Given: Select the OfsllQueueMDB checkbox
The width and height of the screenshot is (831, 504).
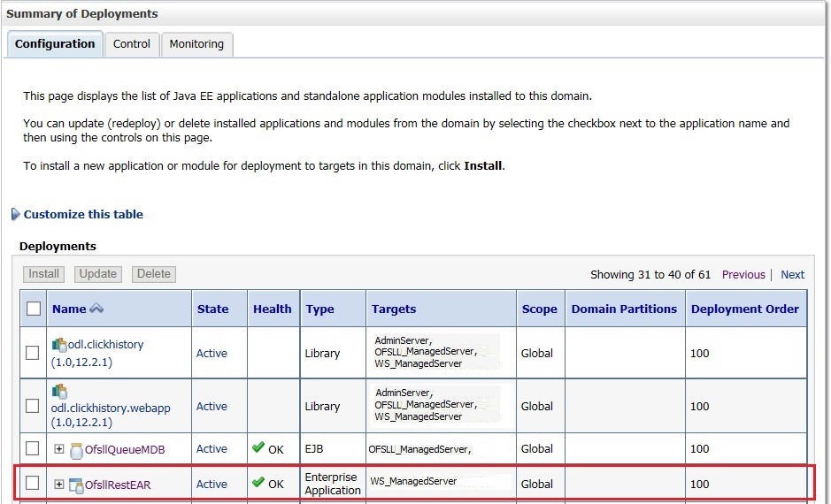Looking at the screenshot, I should [x=33, y=448].
